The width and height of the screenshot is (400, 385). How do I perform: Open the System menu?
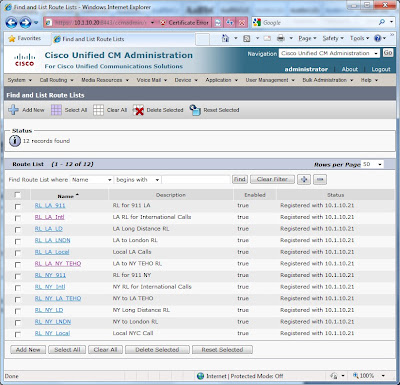[20, 80]
